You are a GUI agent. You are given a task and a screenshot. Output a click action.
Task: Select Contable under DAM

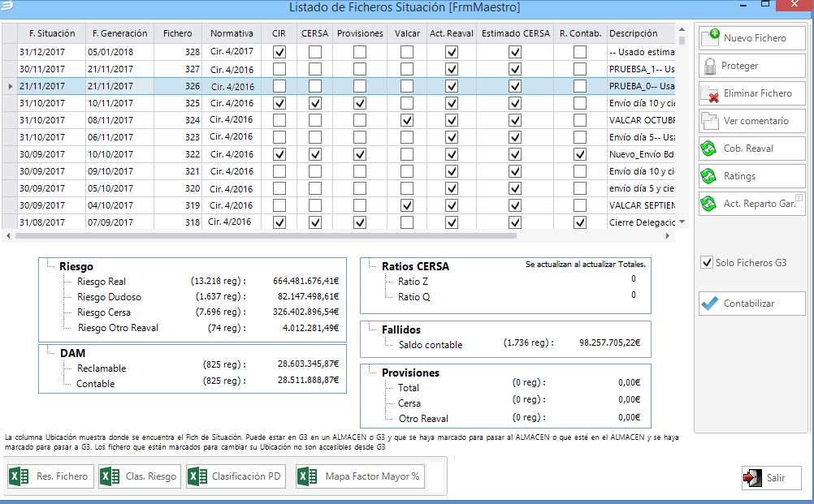(96, 384)
